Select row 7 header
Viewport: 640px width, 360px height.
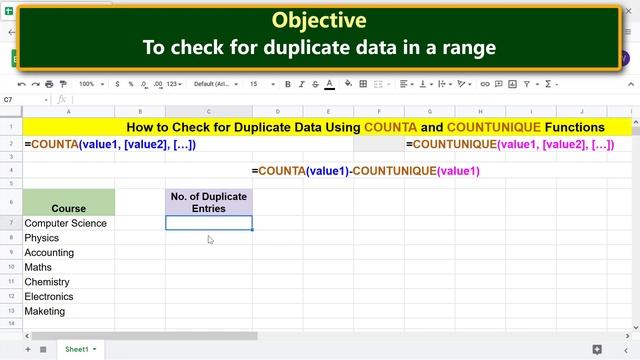(11, 223)
